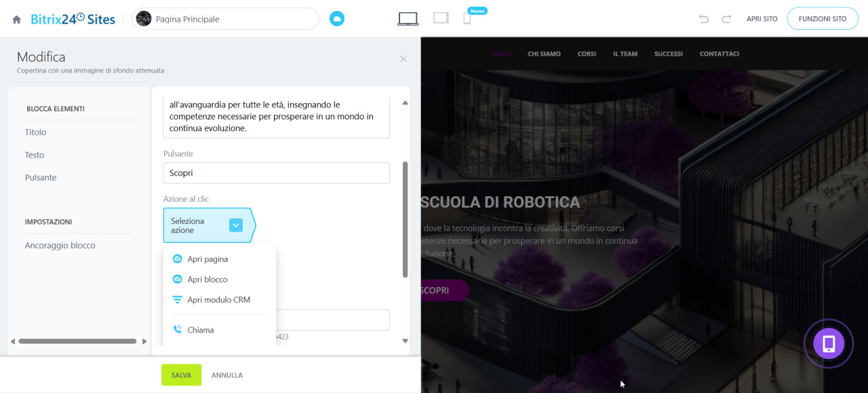Screen dimensions: 868x393
Task: Select Testo in block elements list
Action: [x=35, y=155]
